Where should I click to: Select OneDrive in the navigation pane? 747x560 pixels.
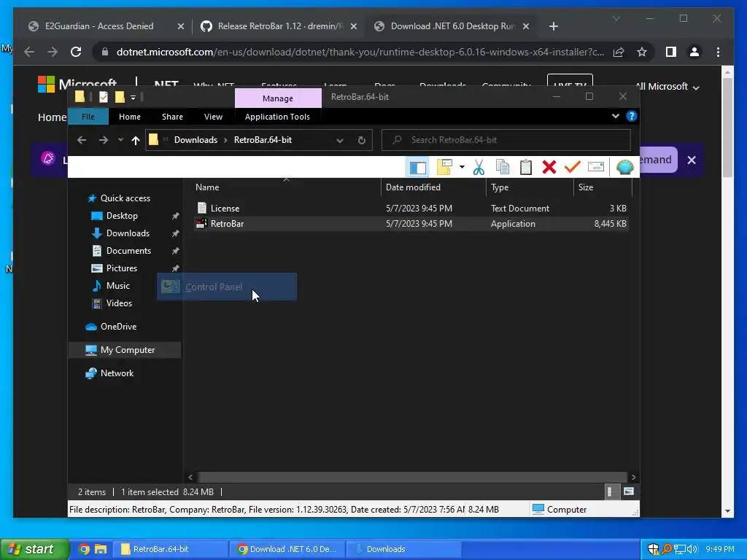pos(118,327)
